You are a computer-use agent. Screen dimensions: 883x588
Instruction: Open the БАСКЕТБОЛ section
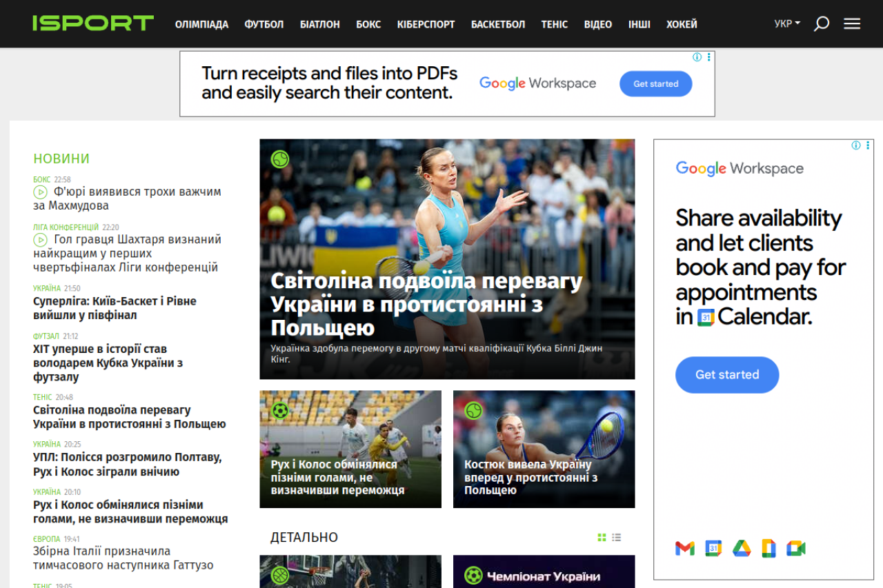[498, 24]
